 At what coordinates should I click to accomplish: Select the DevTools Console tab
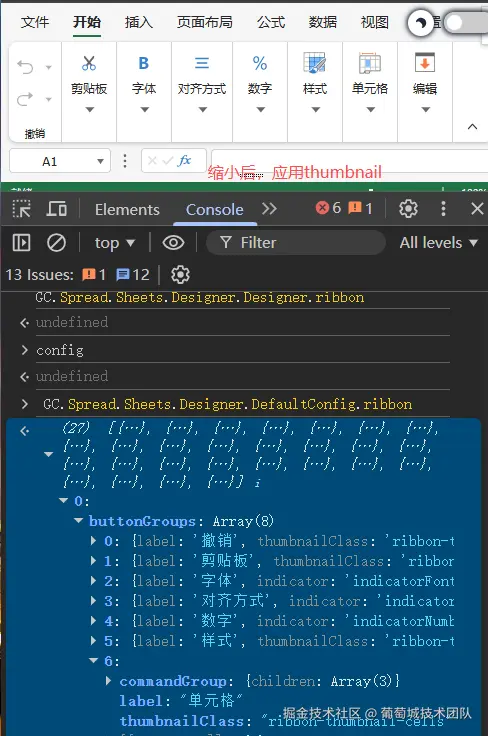coord(214,209)
